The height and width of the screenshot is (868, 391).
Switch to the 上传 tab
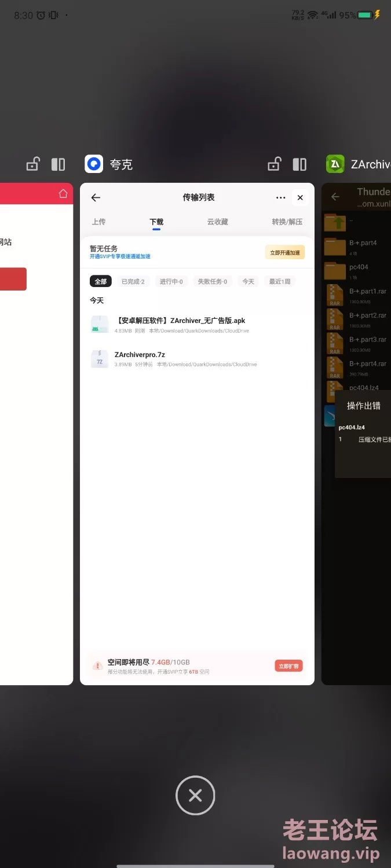point(98,222)
